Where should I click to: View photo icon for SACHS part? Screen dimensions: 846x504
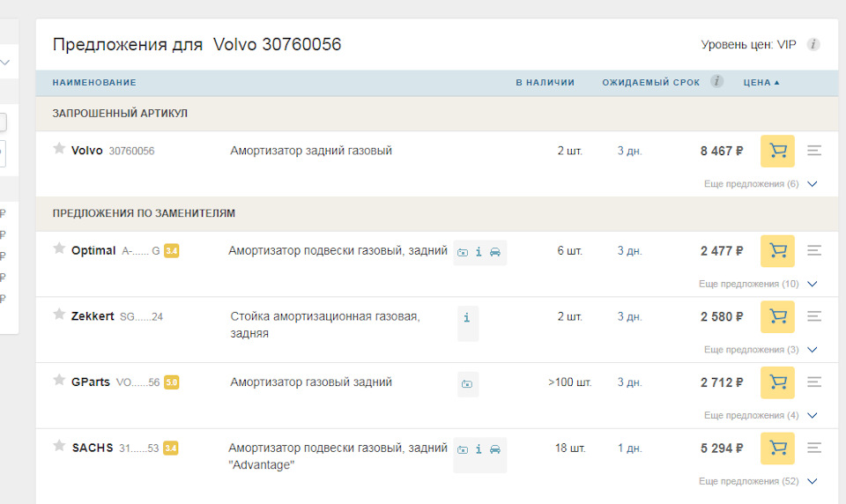coord(463,449)
